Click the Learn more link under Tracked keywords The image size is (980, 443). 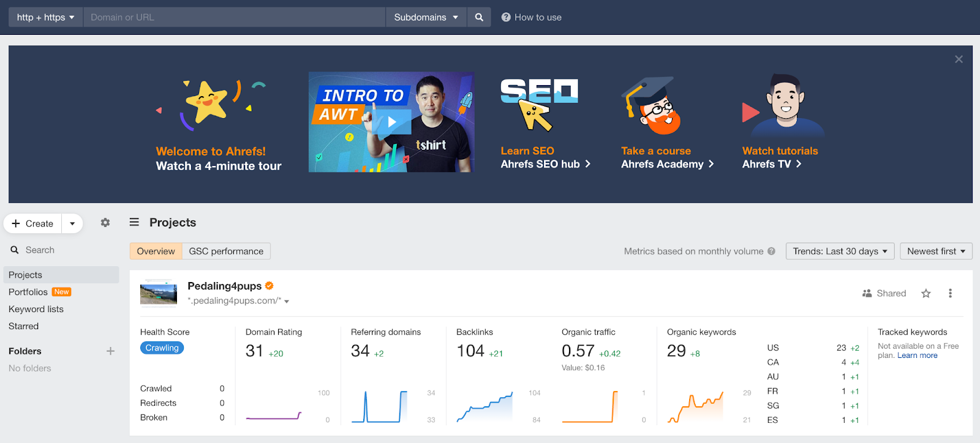pyautogui.click(x=917, y=356)
